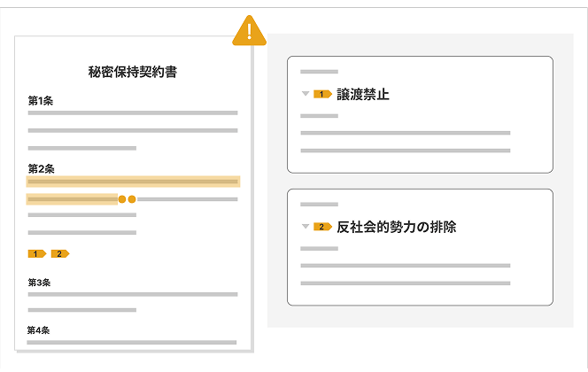Select the 反社会的勢力の排除 heading

pos(396,227)
